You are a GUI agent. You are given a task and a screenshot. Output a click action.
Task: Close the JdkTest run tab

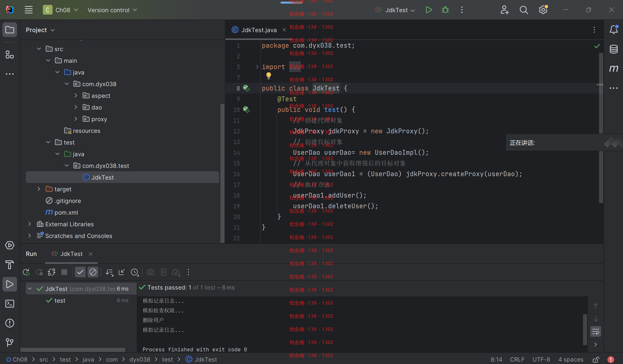coord(91,254)
